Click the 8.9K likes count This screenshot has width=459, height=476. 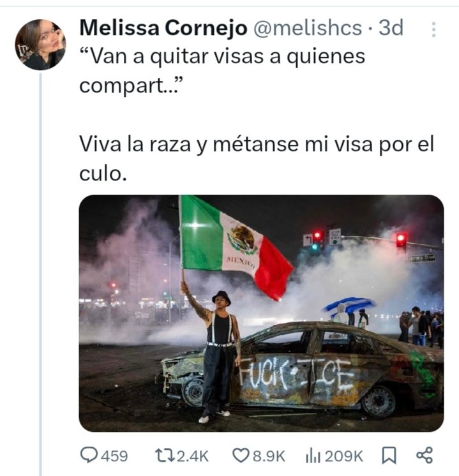[269, 456]
